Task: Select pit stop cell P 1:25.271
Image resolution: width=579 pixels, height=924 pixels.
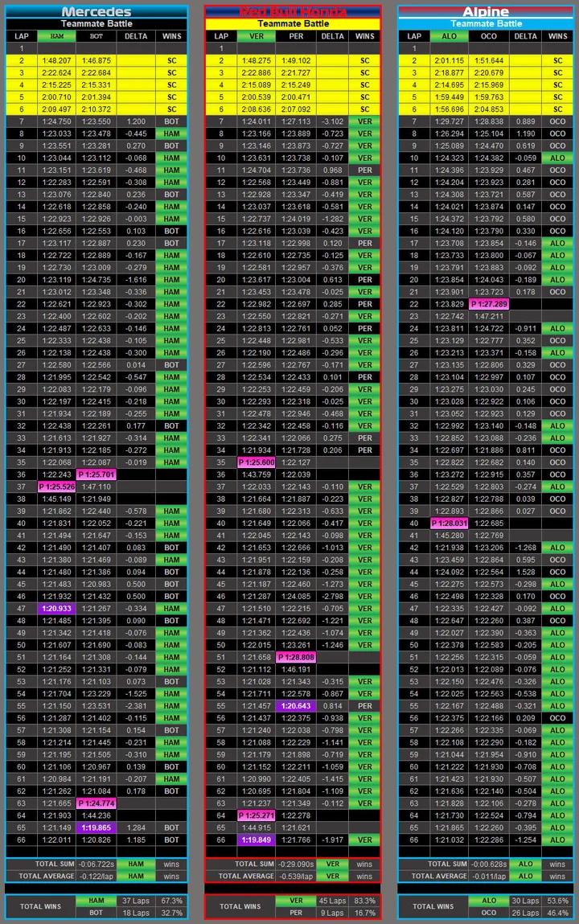Action: click(257, 815)
